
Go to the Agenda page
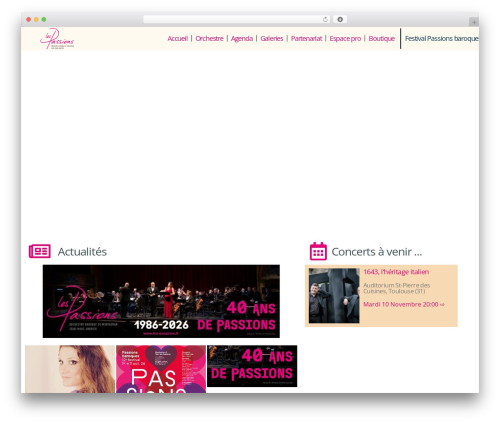tap(242, 39)
